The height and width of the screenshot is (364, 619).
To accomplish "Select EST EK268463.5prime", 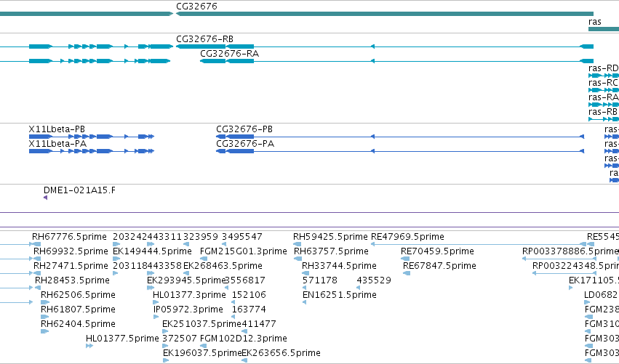I will [223, 266].
